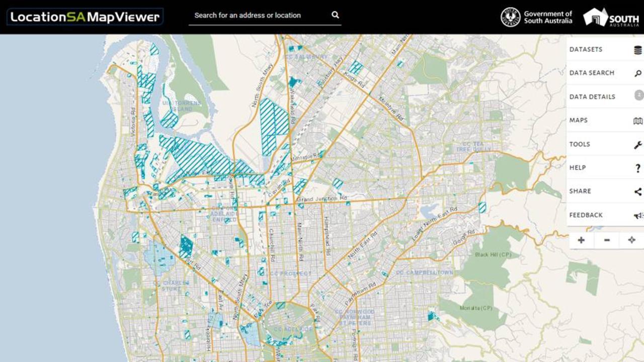Click the Torrens Island map label

pyautogui.click(x=182, y=106)
